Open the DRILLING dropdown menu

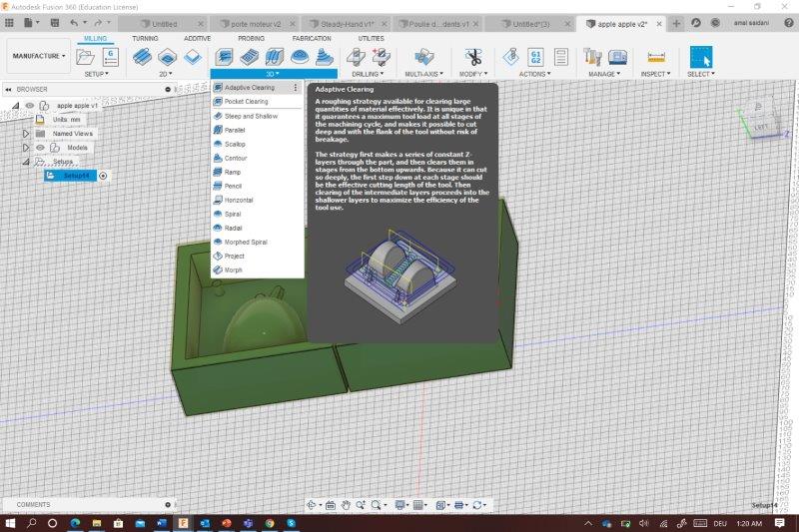point(368,74)
